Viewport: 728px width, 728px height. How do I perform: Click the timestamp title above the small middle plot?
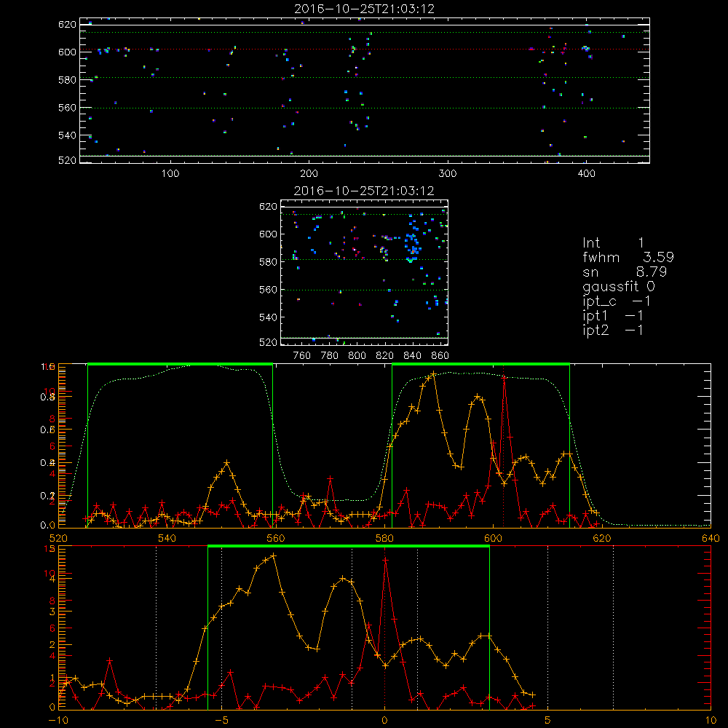click(x=364, y=191)
